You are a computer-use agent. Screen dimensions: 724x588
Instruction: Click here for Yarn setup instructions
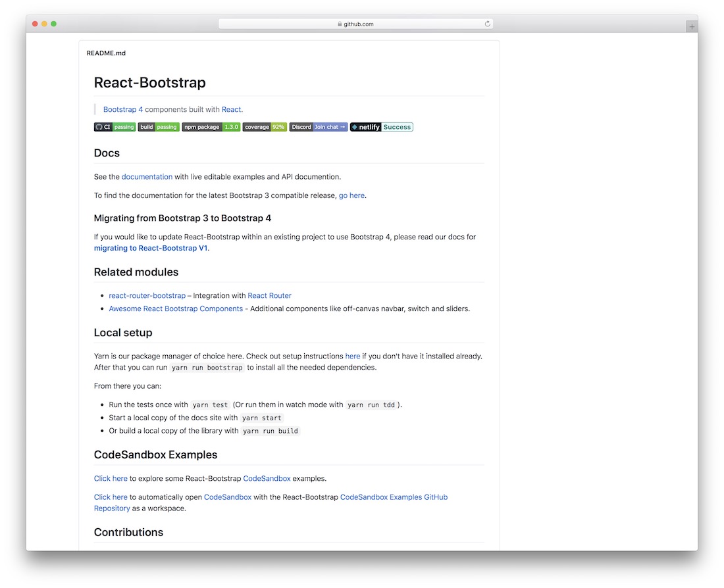[x=352, y=356]
